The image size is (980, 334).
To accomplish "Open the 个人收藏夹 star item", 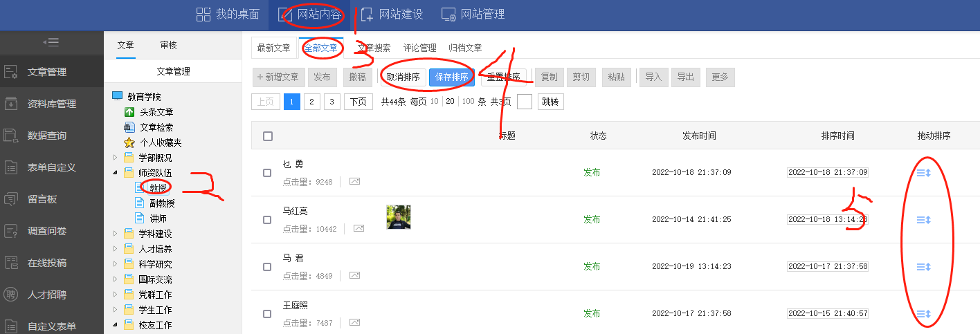I will coord(129,142).
